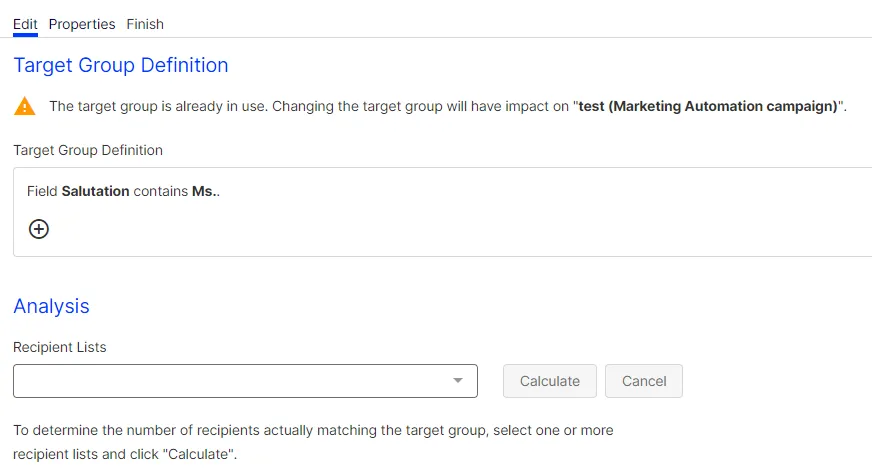
Task: Click the Recipient Lists field label
Action: tap(60, 347)
